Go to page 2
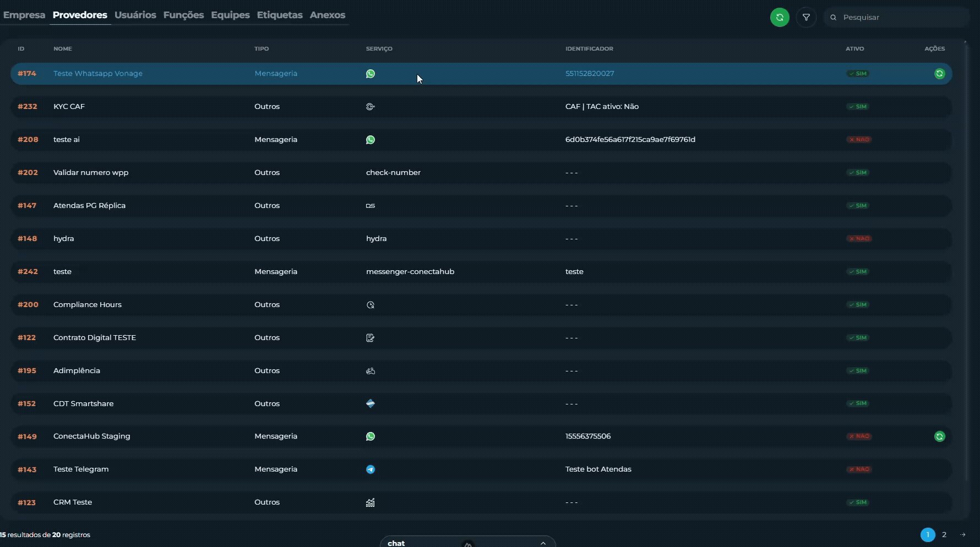 [944, 535]
